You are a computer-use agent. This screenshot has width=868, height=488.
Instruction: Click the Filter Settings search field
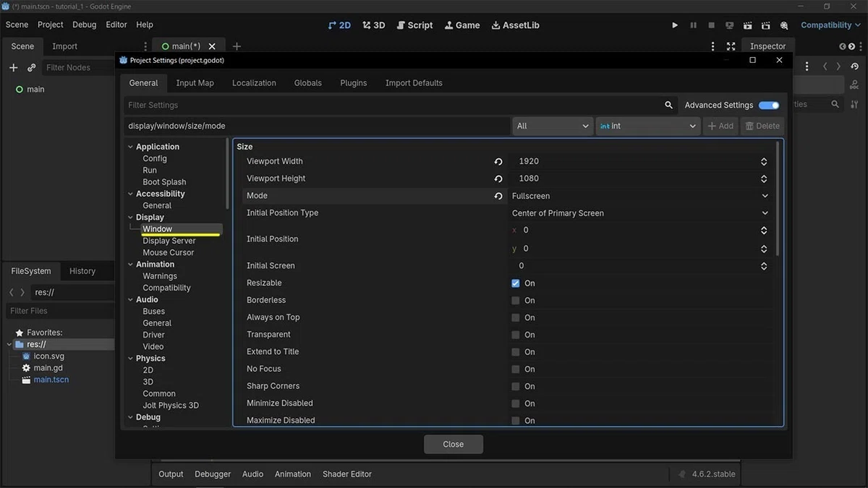tap(401, 105)
